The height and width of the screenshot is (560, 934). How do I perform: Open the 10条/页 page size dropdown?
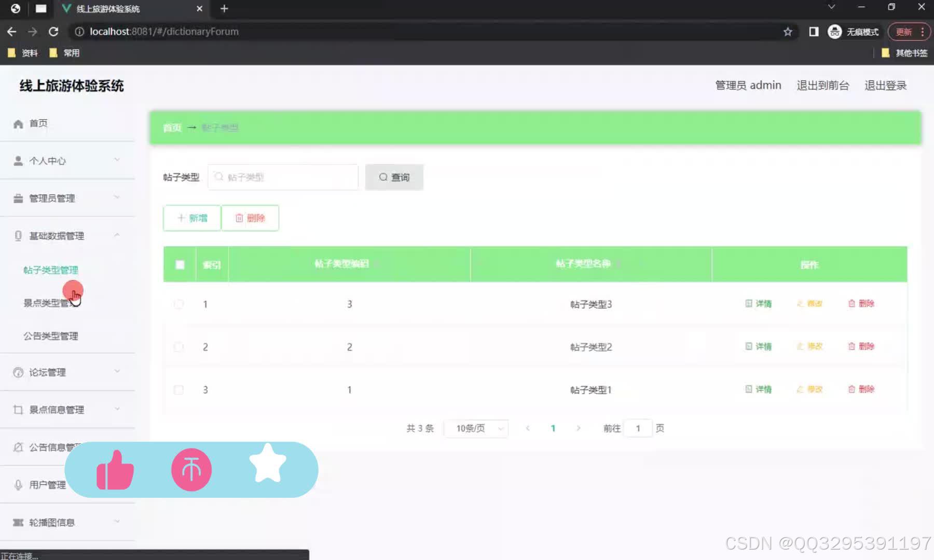(x=476, y=428)
